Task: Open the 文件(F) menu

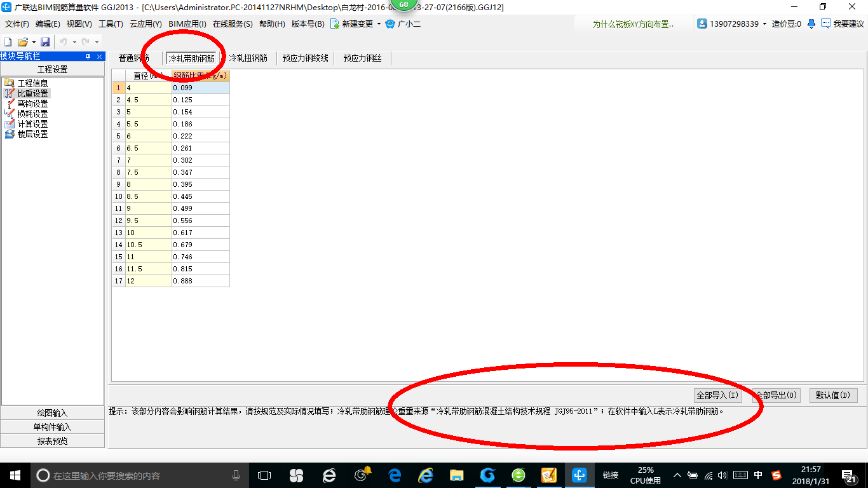Action: pyautogui.click(x=17, y=24)
